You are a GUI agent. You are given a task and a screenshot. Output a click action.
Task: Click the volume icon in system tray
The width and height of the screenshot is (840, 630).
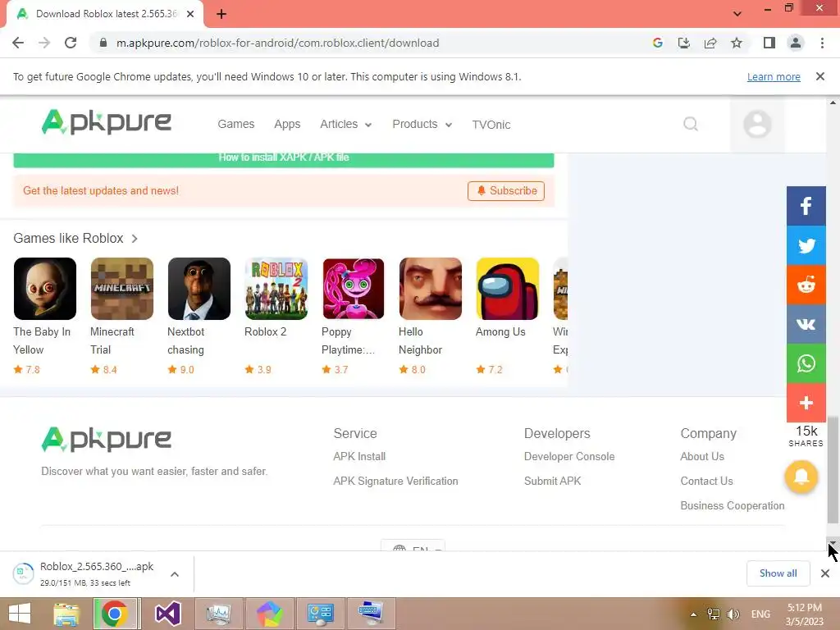[733, 614]
